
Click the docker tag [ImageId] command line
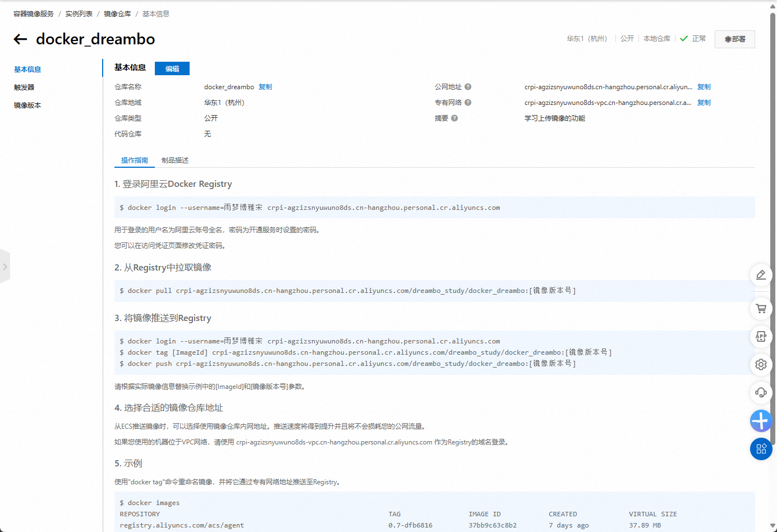pyautogui.click(x=366, y=352)
